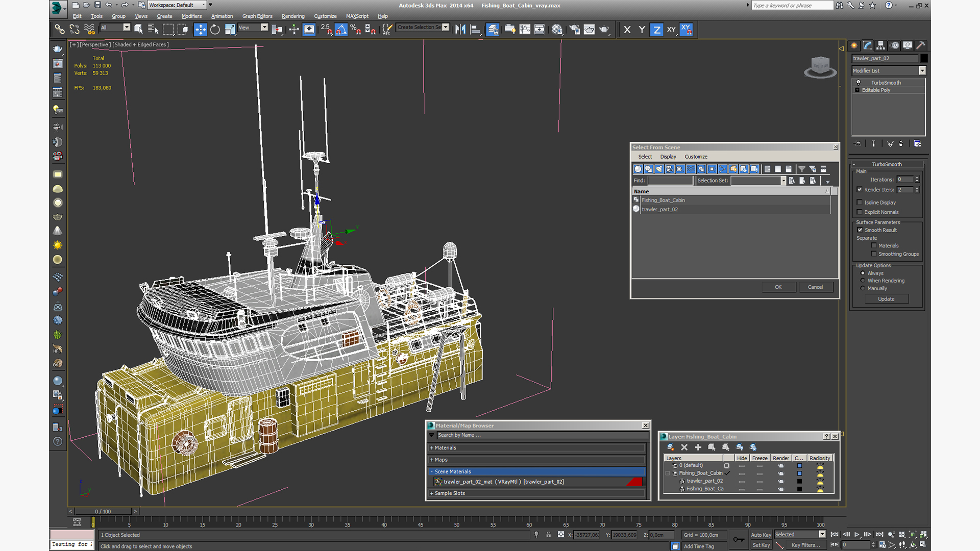Activate the Select and Uniform Scale tool
The height and width of the screenshot is (551, 980).
pos(230,30)
